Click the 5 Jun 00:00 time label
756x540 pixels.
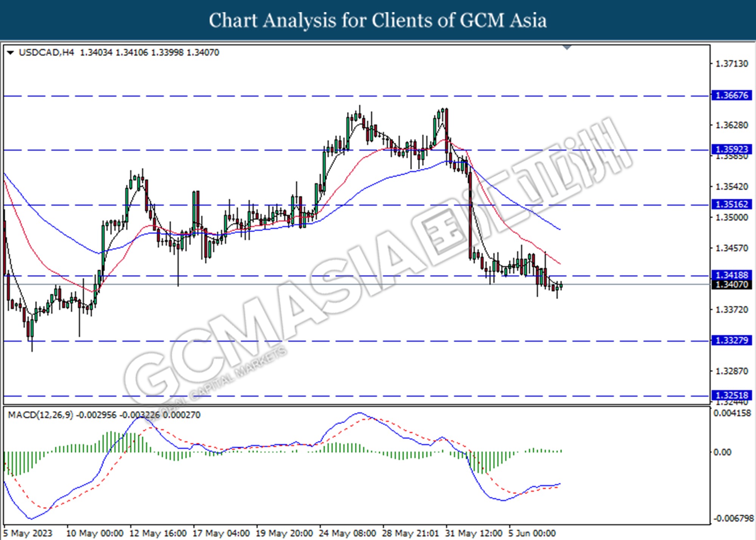click(x=532, y=534)
